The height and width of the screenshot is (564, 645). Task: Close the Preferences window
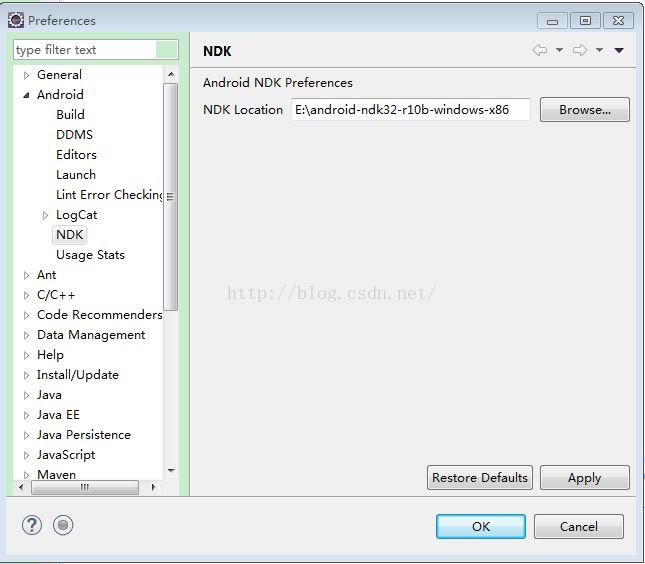[x=618, y=21]
